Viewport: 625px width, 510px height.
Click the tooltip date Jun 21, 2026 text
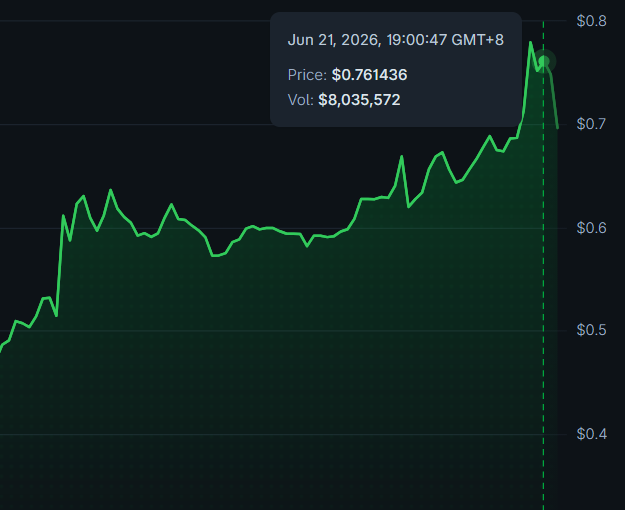333,40
